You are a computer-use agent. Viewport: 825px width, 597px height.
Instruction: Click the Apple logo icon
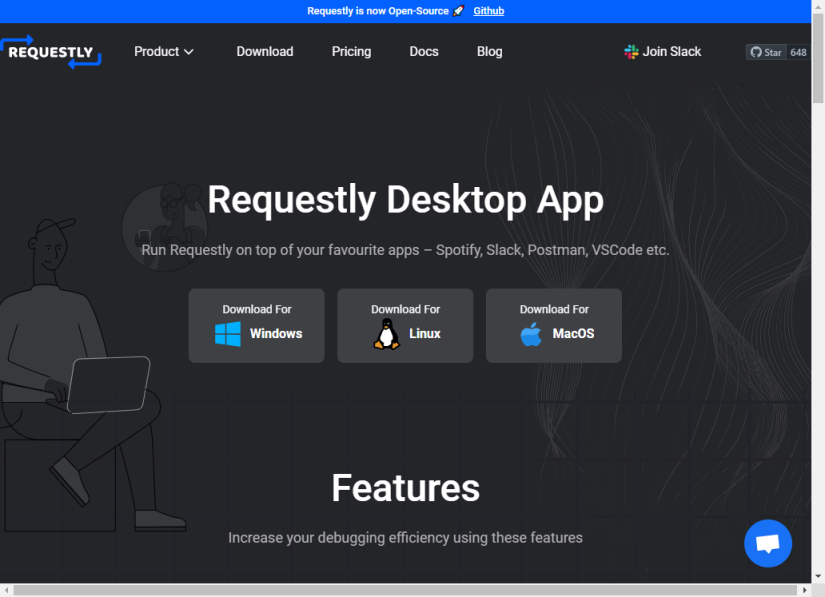[x=531, y=334]
